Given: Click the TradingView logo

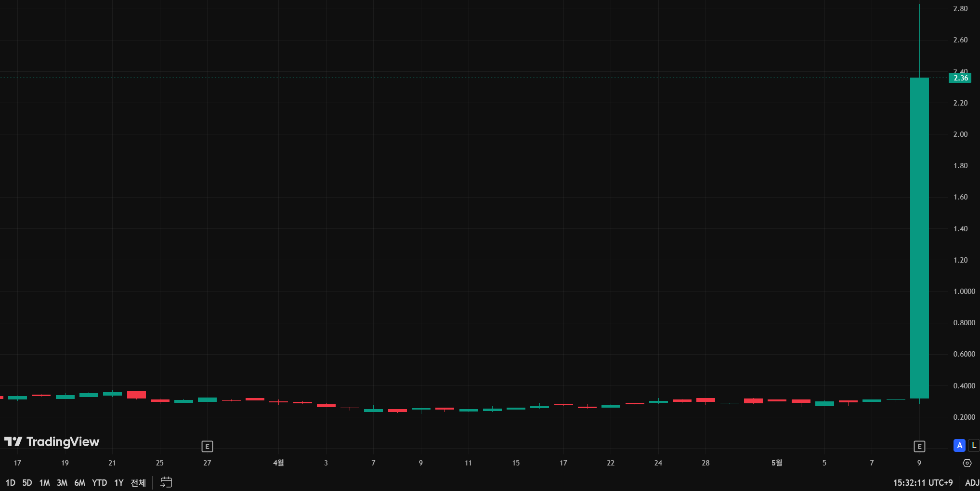Looking at the screenshot, I should point(52,441).
